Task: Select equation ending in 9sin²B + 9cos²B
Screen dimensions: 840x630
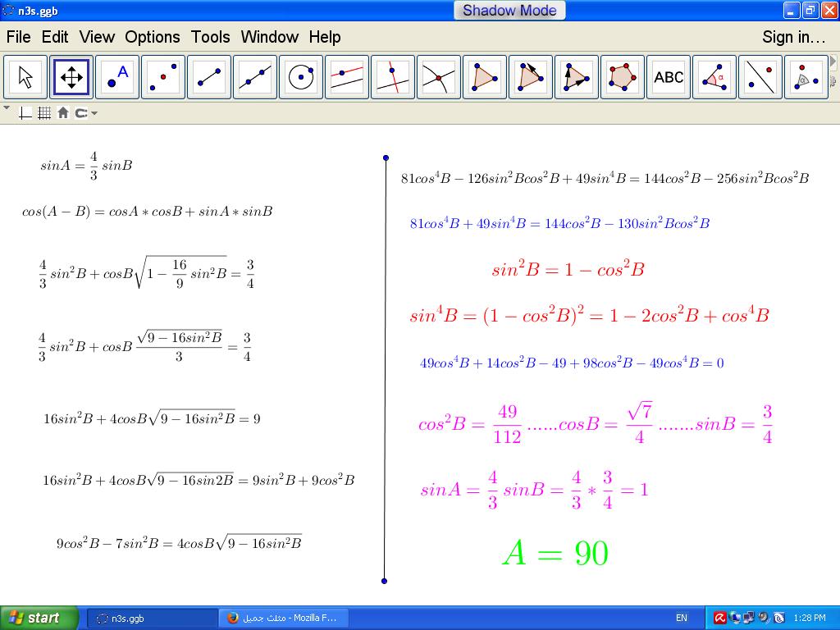Action: coord(199,480)
